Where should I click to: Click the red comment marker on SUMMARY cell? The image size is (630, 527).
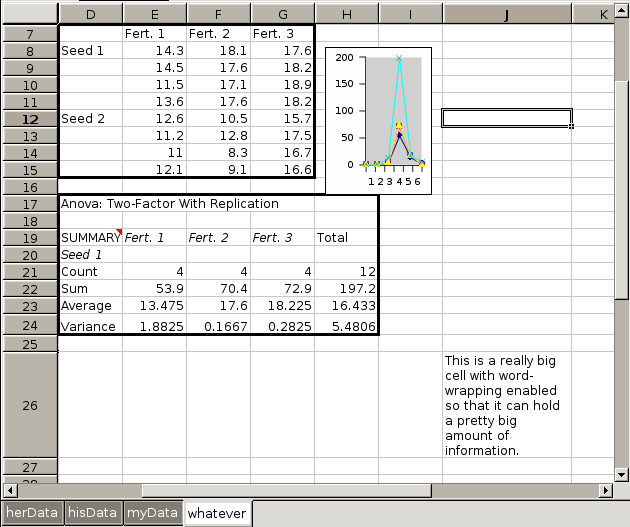click(x=120, y=232)
